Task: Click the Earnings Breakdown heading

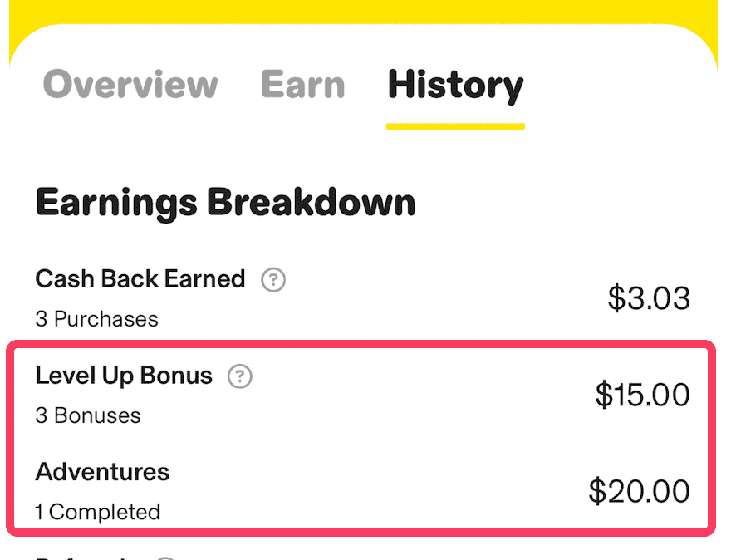Action: pos(225,203)
